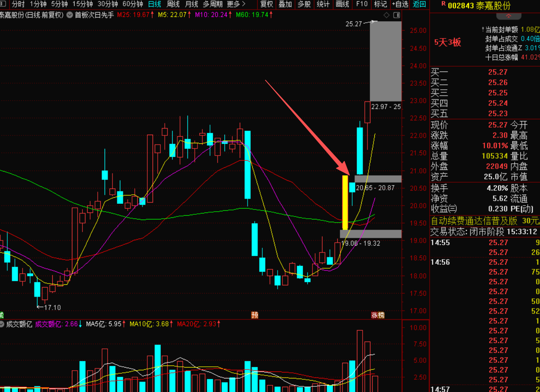540x392 pixels.
Task: Click the orange 预 marker on the timeline
Action: 255,315
